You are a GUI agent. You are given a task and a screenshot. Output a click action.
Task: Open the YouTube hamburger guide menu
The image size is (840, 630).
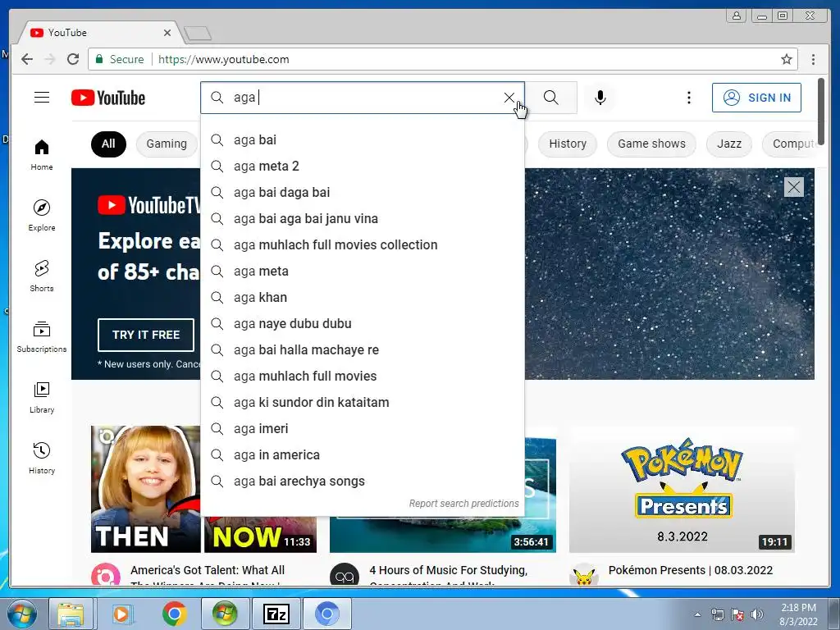coord(42,97)
